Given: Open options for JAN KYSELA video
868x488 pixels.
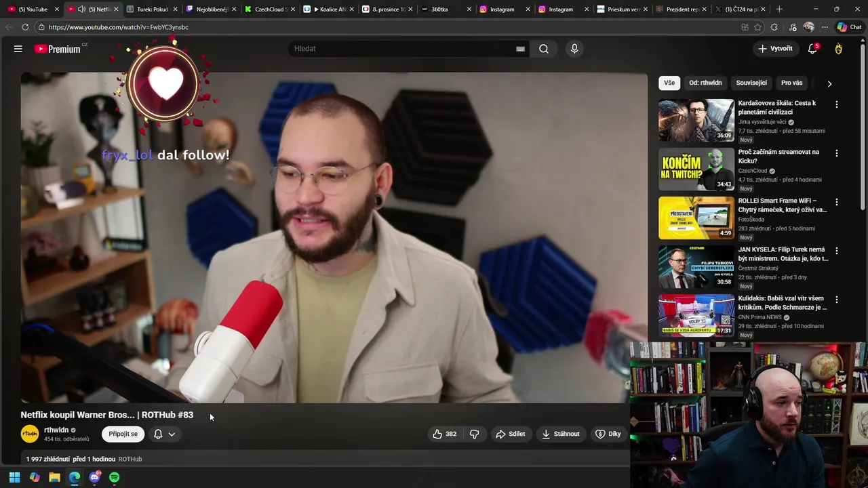Looking at the screenshot, I should pyautogui.click(x=836, y=251).
